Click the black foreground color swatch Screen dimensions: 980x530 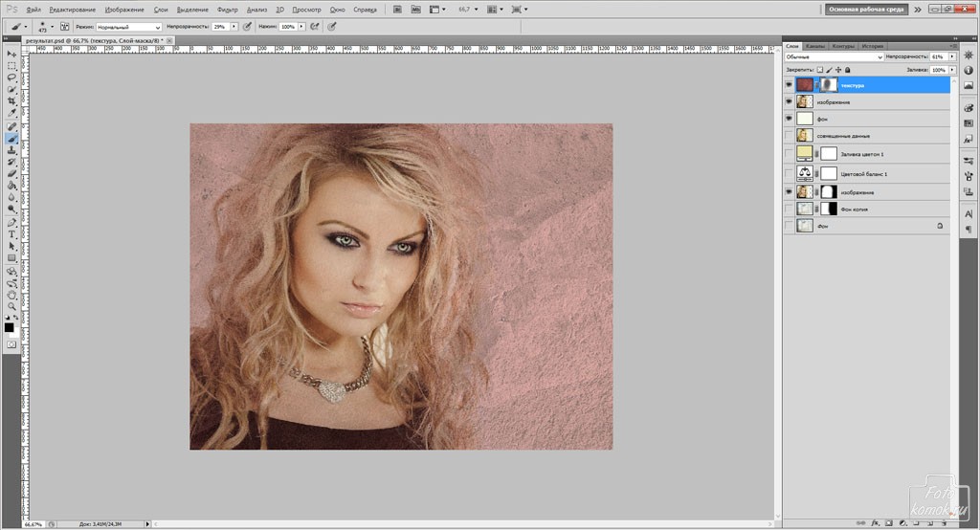point(9,327)
